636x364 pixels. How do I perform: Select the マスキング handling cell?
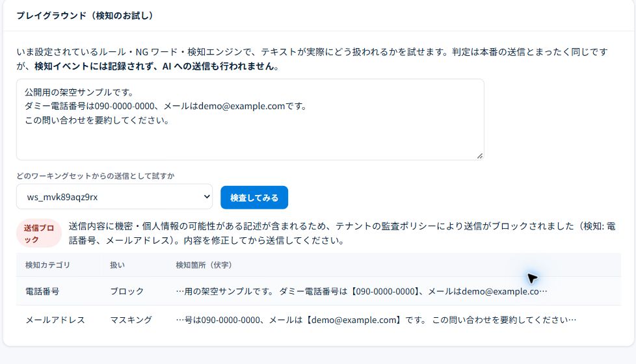131,320
